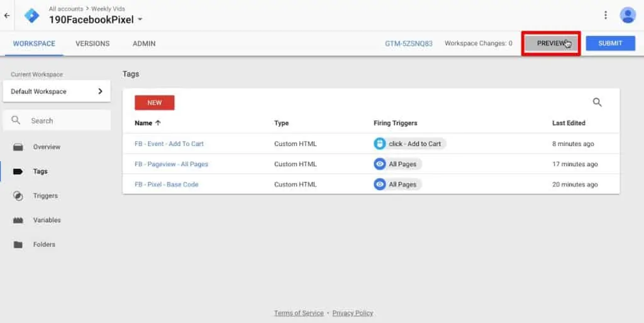Click the Overview icon in sidebar

click(18, 147)
